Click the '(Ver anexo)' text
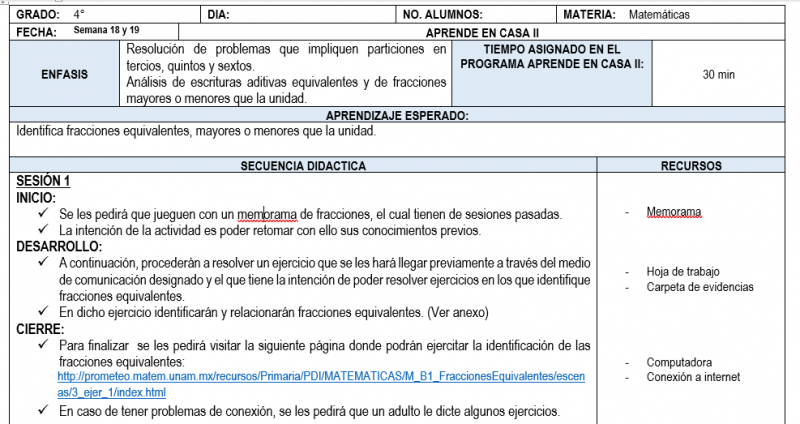Screen dimensions: 800x424 458,312
